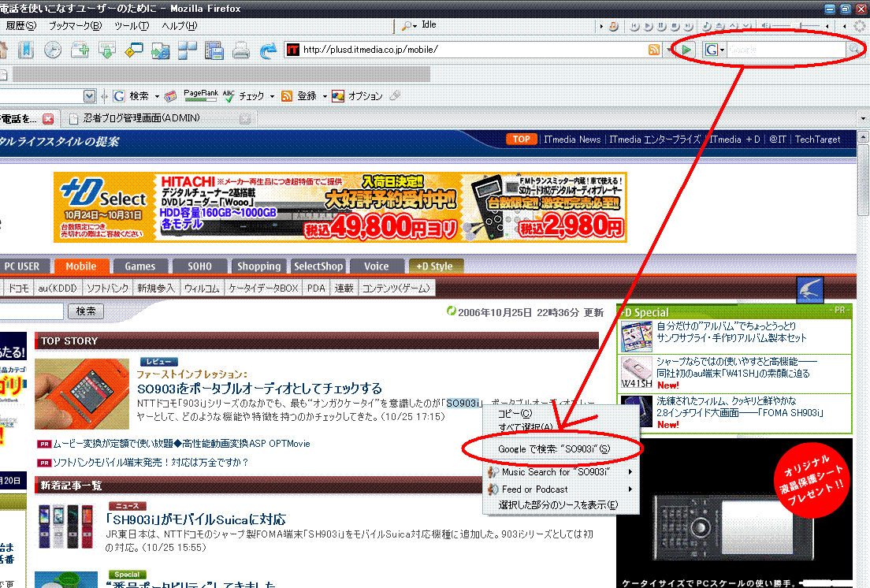This screenshot has width=870, height=588.
Task: Open the bookmarks sidebar icon in toolbar
Action: pyautogui.click(x=25, y=50)
